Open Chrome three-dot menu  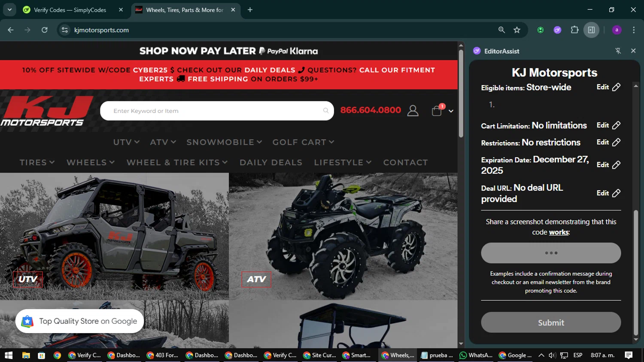click(634, 30)
